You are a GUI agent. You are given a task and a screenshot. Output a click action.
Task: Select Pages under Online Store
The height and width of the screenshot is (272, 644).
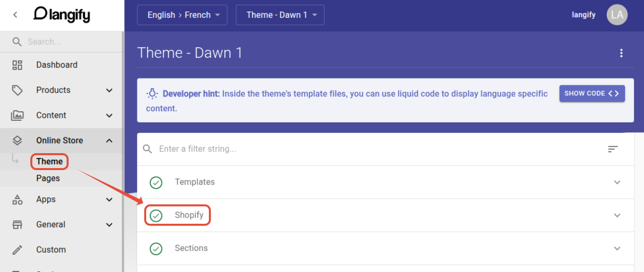48,178
